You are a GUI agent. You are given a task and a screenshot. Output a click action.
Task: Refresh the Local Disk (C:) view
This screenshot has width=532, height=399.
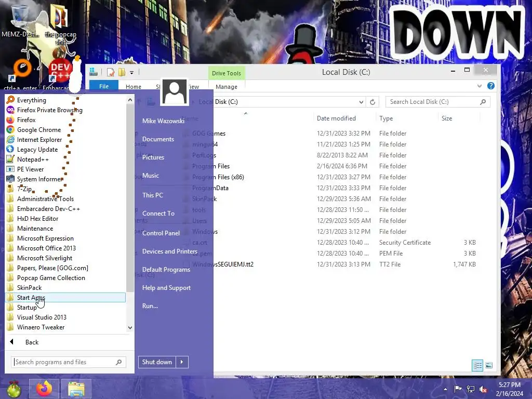[373, 102]
